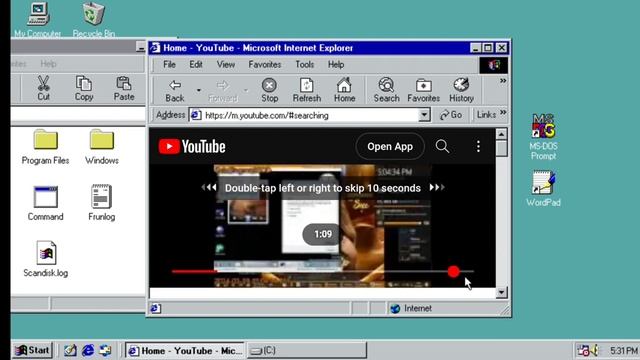640x360 pixels.
Task: Click the Windows throbber logo in IE
Action: (x=493, y=65)
